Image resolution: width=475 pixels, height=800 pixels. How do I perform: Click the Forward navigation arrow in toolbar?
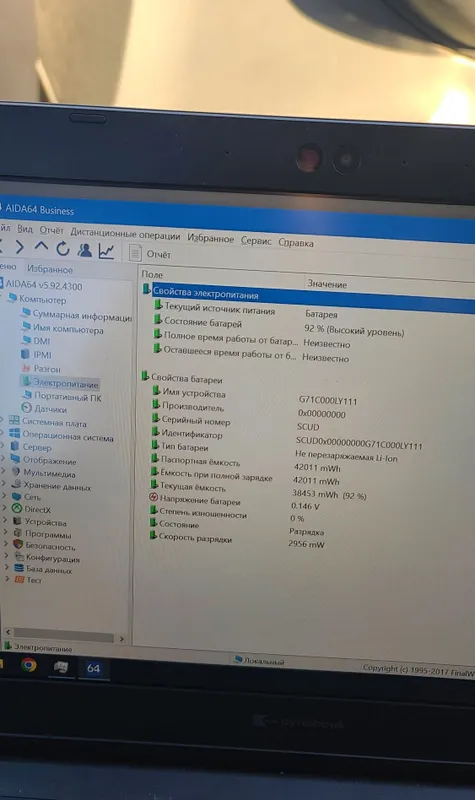click(x=20, y=247)
